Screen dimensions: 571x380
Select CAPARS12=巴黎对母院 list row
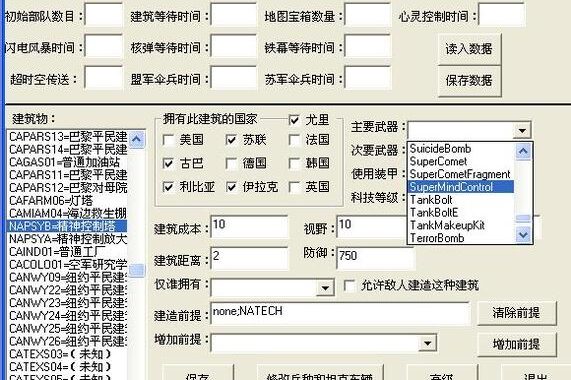coord(68,188)
